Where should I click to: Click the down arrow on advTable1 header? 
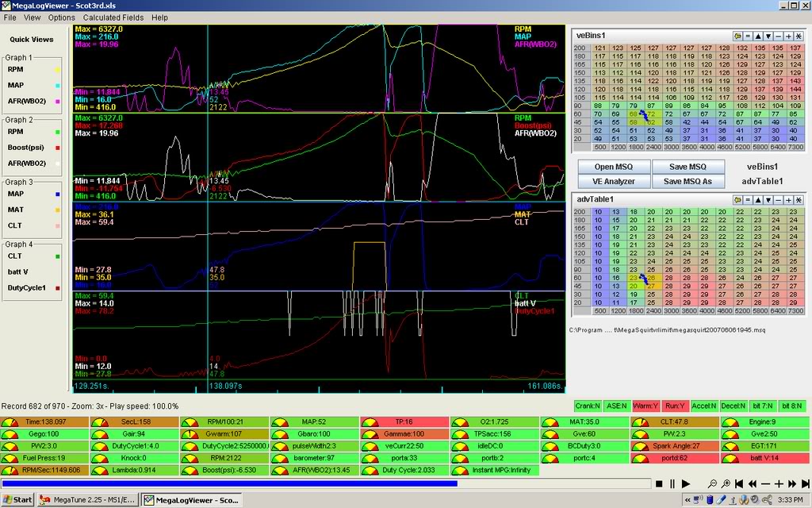tap(768, 200)
